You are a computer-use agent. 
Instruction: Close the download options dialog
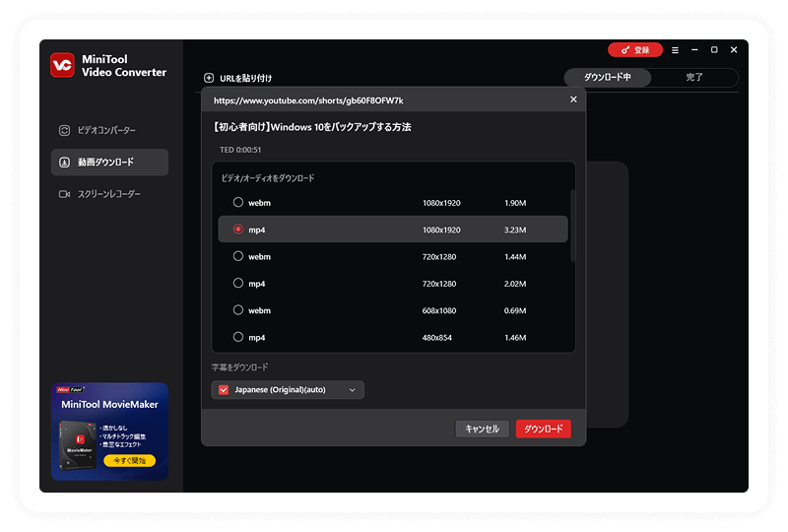click(573, 100)
